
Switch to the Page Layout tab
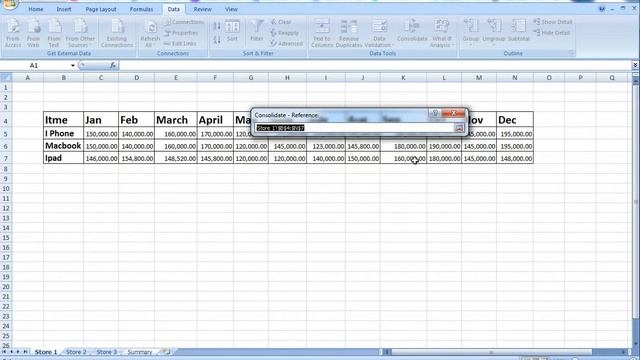pyautogui.click(x=101, y=9)
